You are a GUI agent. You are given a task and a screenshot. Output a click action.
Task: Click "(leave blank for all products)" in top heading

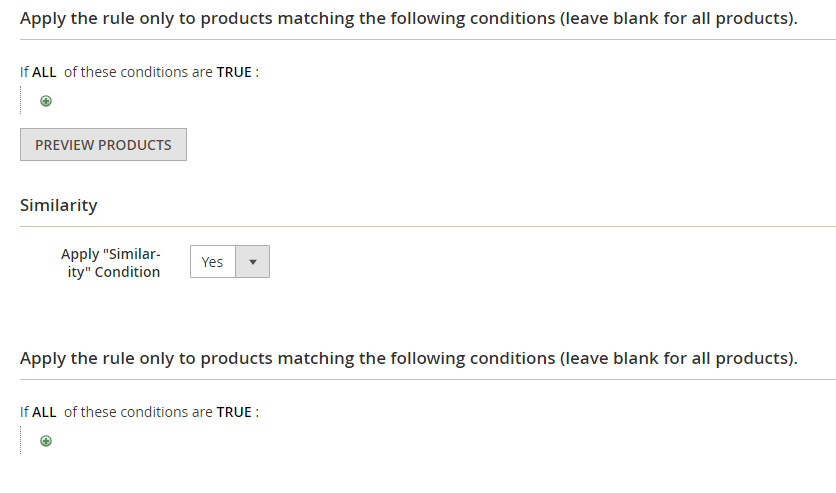click(x=680, y=20)
